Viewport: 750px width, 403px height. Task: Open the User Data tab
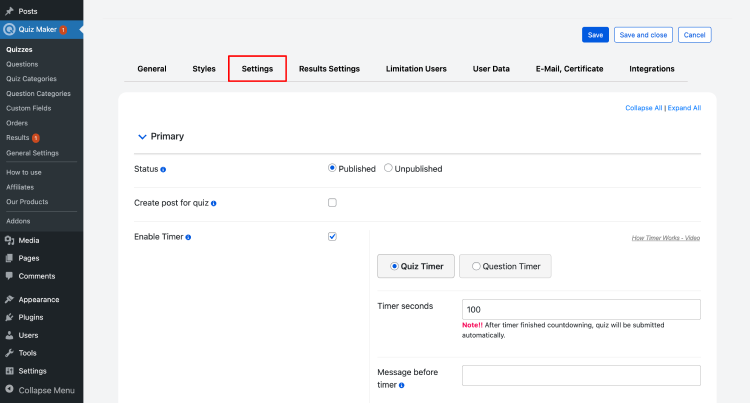(491, 69)
